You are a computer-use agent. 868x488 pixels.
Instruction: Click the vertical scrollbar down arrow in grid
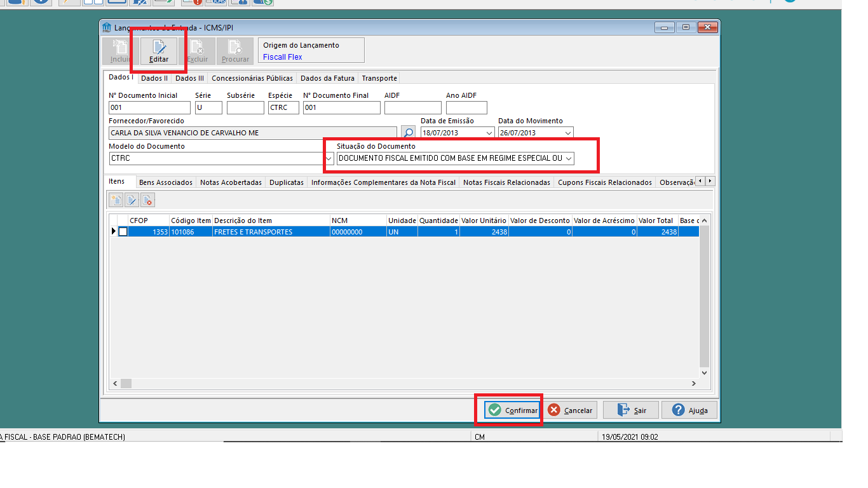click(x=704, y=373)
